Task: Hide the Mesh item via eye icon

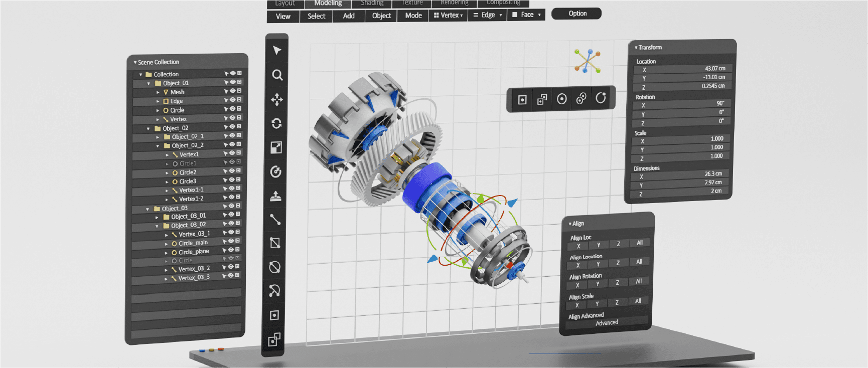Action: click(233, 91)
